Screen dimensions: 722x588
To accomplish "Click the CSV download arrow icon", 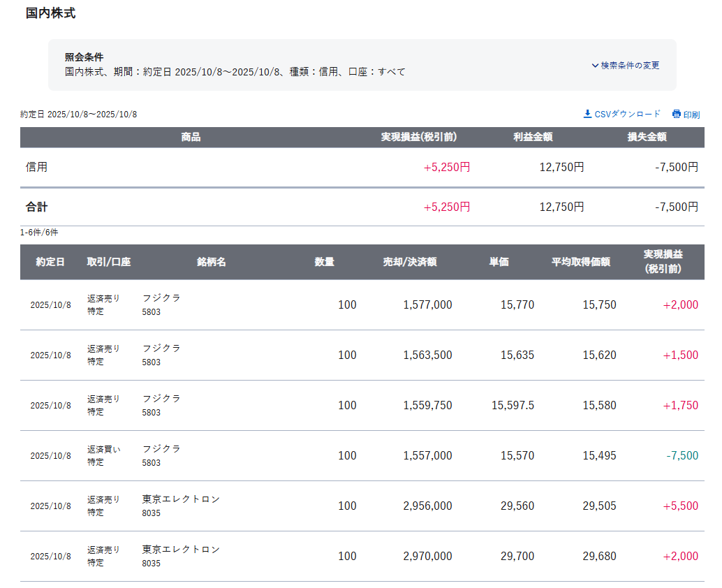I will tap(587, 114).
